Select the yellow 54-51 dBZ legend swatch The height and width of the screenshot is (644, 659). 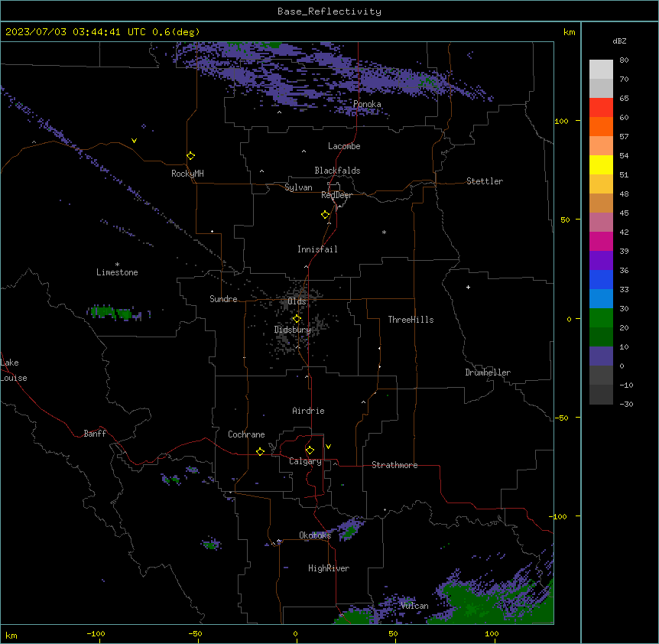tap(601, 164)
